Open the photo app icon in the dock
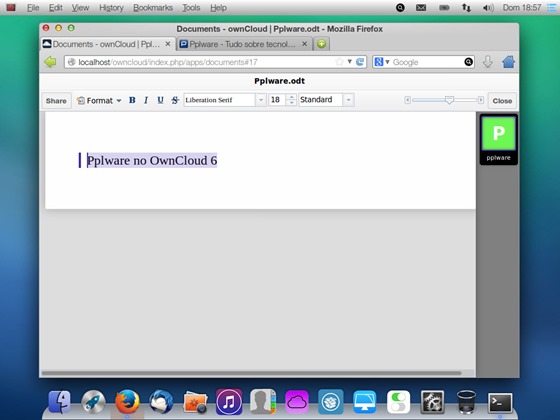 [195, 402]
